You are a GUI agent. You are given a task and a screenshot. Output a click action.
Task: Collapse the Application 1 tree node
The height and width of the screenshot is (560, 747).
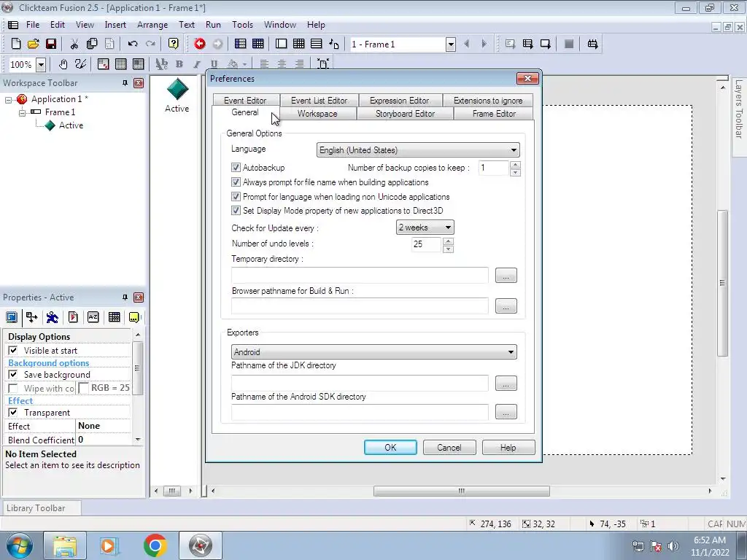tap(8, 99)
